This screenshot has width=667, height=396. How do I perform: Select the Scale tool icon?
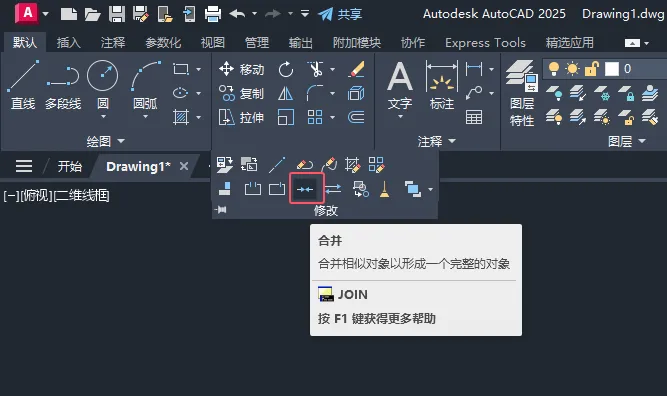(285, 117)
